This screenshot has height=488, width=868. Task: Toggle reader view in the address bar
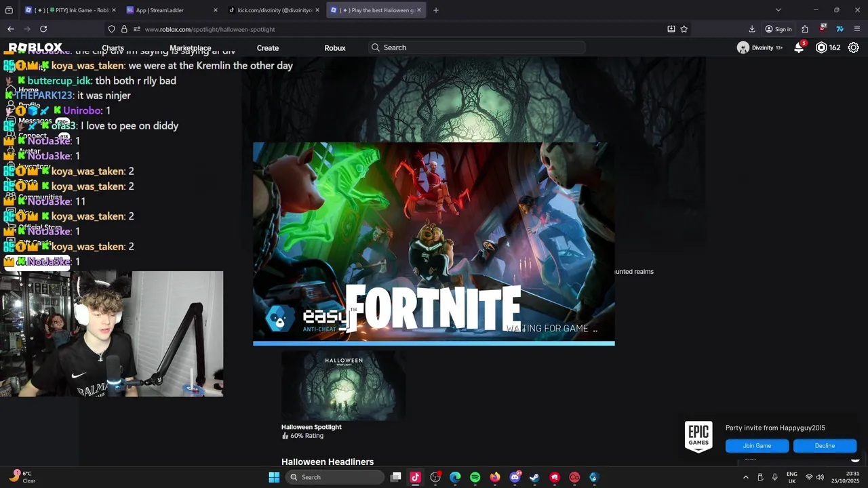(x=671, y=29)
